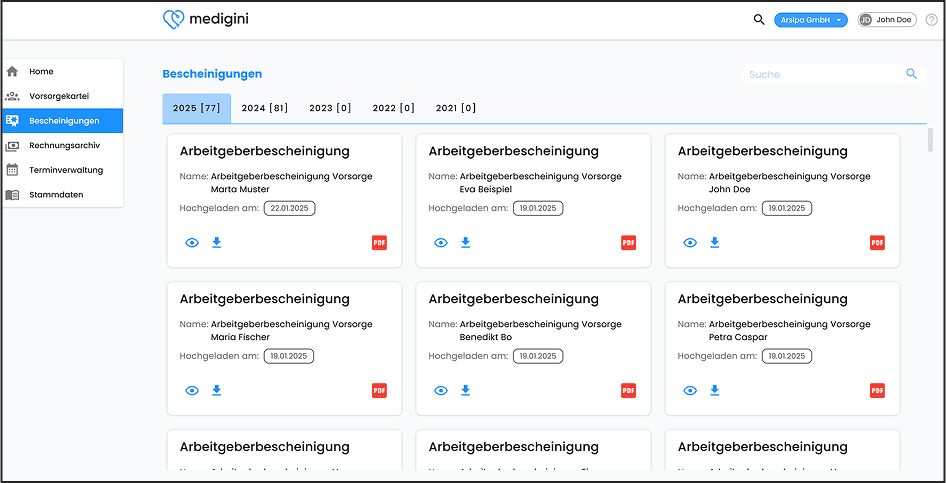This screenshot has width=946, height=483.
Task: Click name text Marta Muster
Action: point(240,189)
